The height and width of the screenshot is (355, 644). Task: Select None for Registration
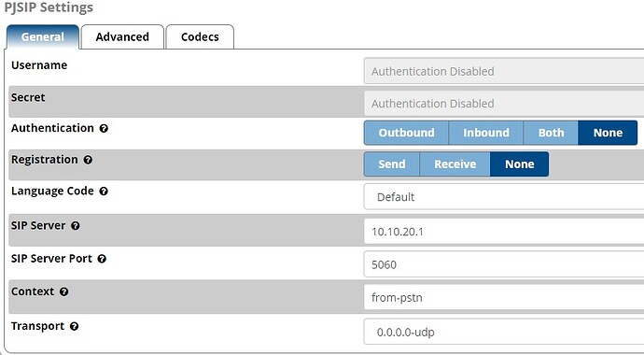(519, 163)
